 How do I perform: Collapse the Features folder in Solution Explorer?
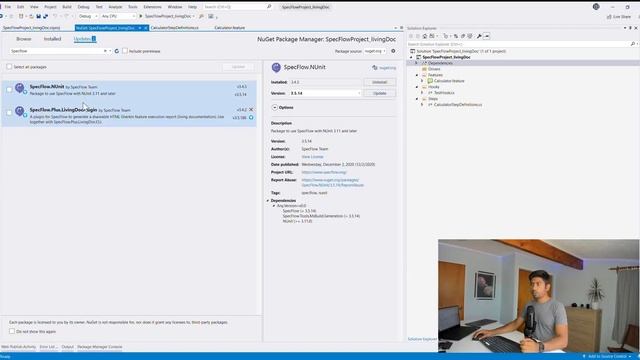pos(417,75)
